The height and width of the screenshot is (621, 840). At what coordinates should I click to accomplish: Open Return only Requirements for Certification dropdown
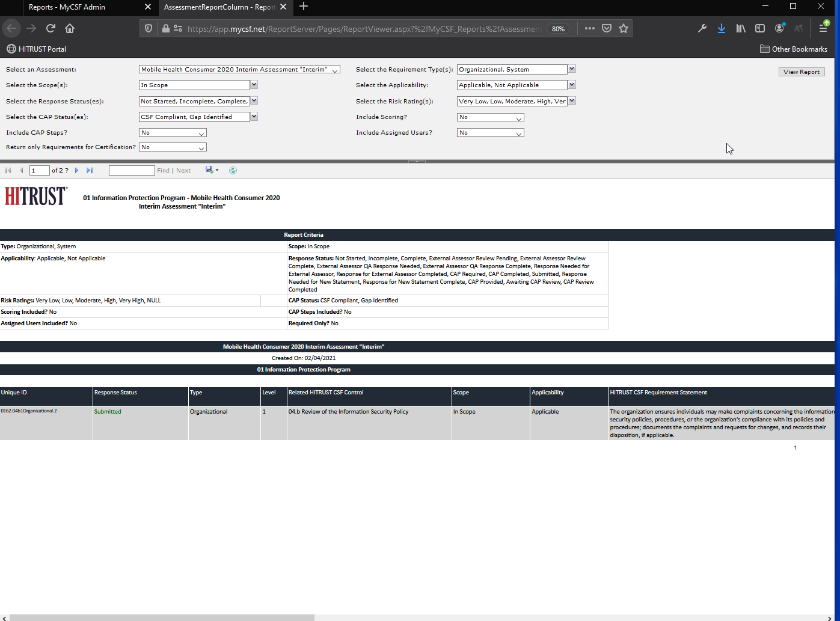[173, 147]
